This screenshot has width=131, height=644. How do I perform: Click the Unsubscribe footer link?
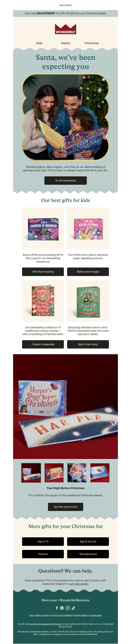95,615
